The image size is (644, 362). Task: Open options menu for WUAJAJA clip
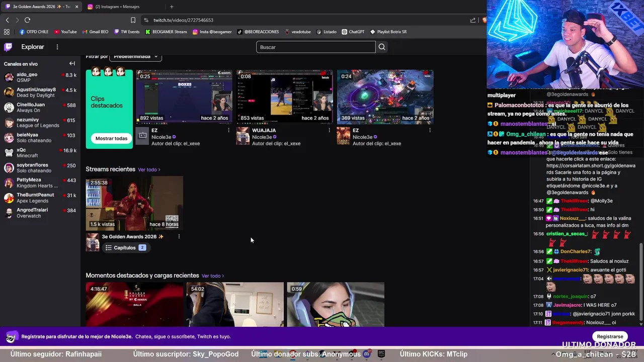329,130
